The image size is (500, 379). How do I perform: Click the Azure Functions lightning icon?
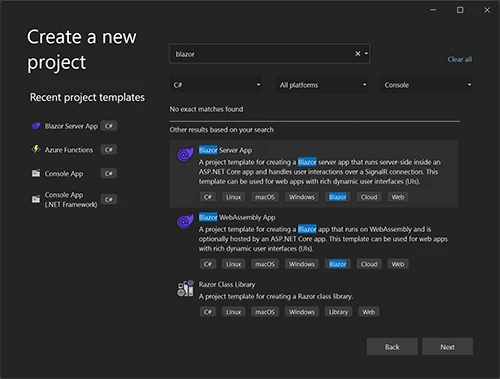click(36, 149)
